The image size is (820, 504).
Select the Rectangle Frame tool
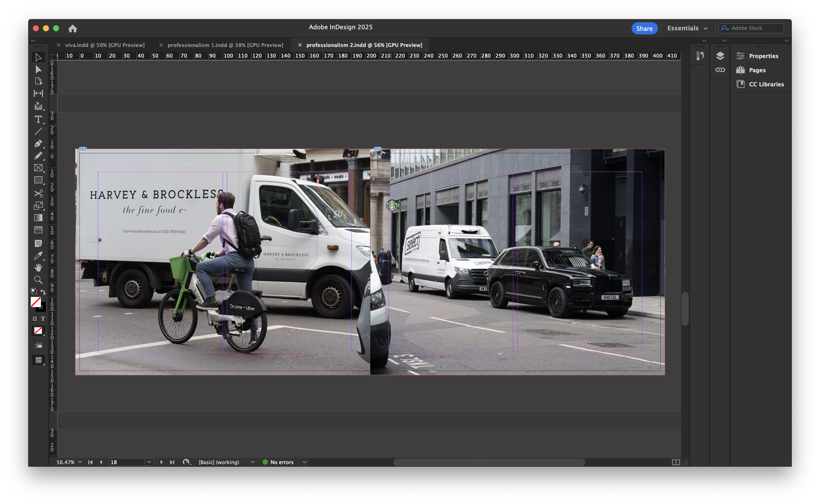[38, 168]
